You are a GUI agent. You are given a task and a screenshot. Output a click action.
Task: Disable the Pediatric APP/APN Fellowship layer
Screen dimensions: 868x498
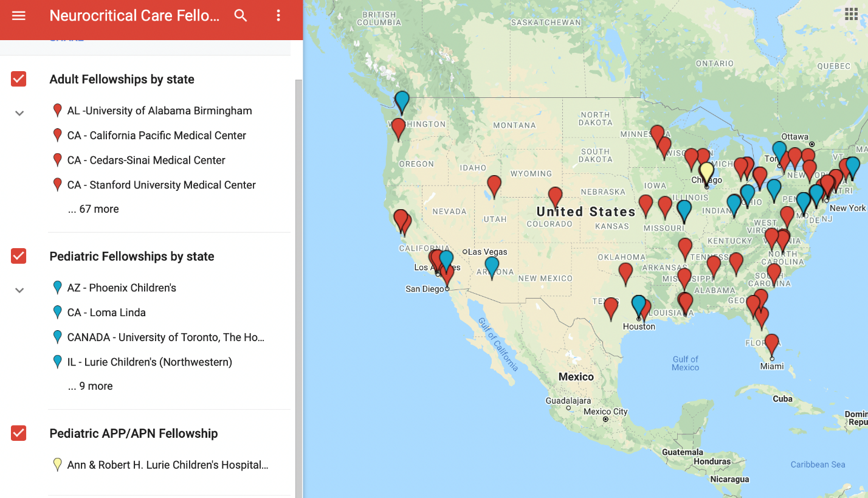pos(19,433)
